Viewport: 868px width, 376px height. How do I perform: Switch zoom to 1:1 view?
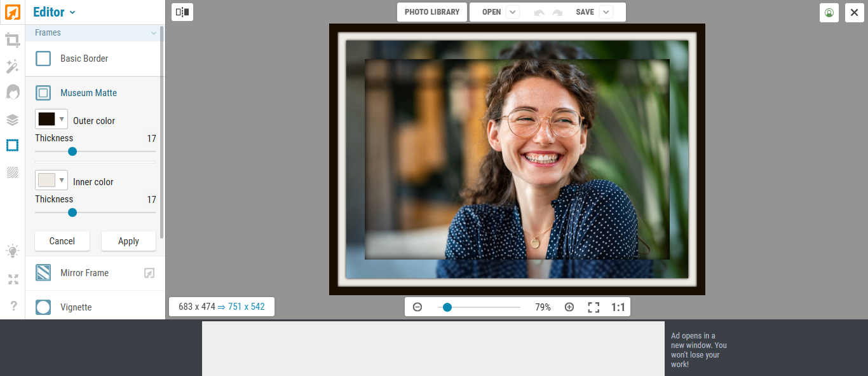[617, 307]
